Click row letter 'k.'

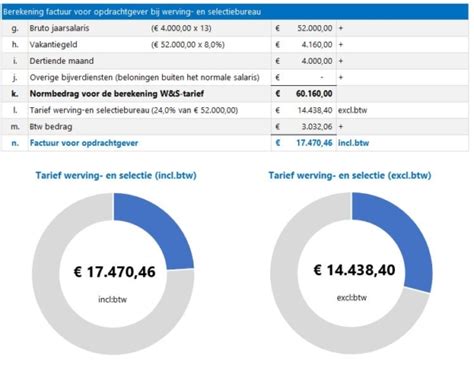click(x=15, y=94)
